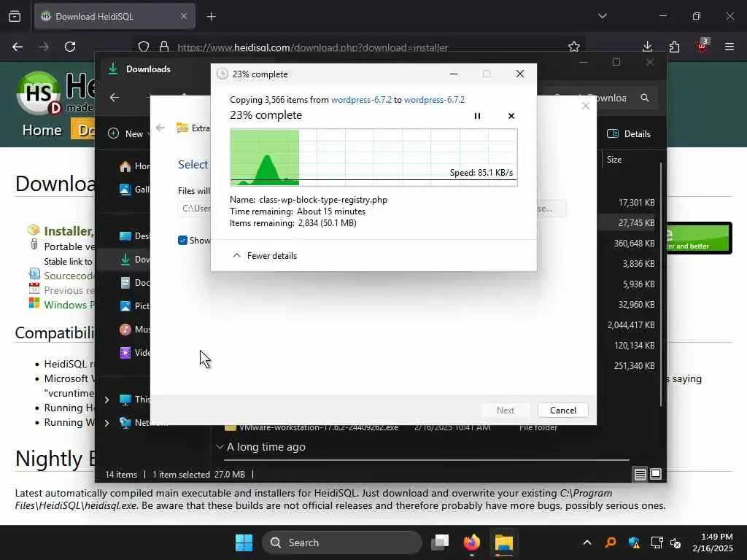Pause the file copy operation
The height and width of the screenshot is (560, 747).
coord(477,116)
